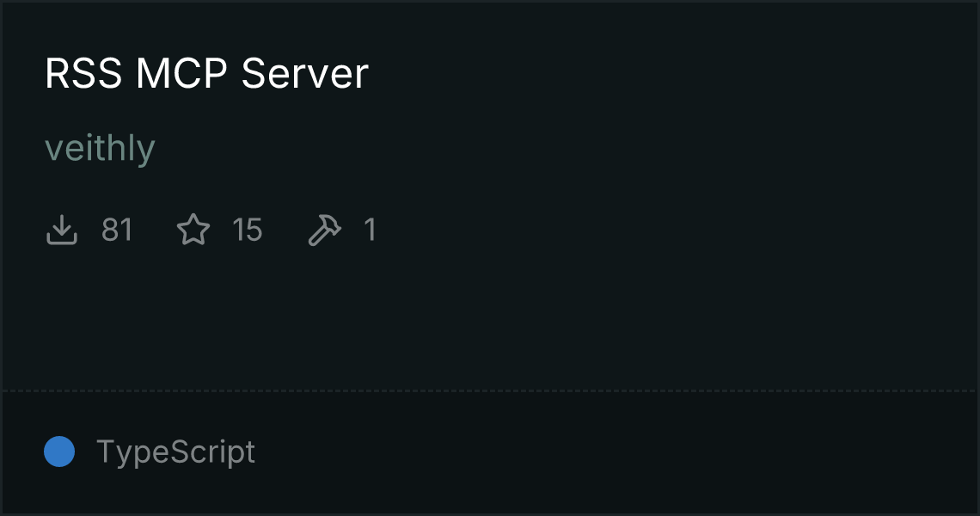The image size is (980, 516).
Task: Star the server using the star icon
Action: (x=193, y=230)
